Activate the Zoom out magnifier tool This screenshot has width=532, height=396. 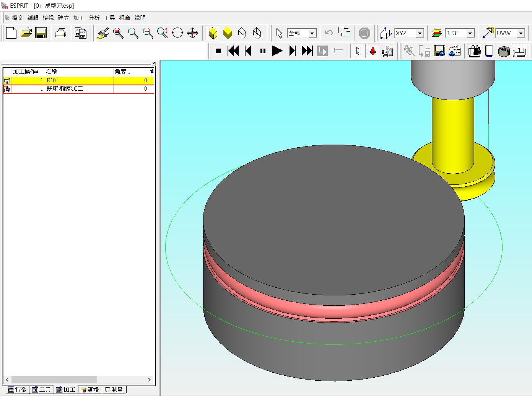pyautogui.click(x=148, y=33)
